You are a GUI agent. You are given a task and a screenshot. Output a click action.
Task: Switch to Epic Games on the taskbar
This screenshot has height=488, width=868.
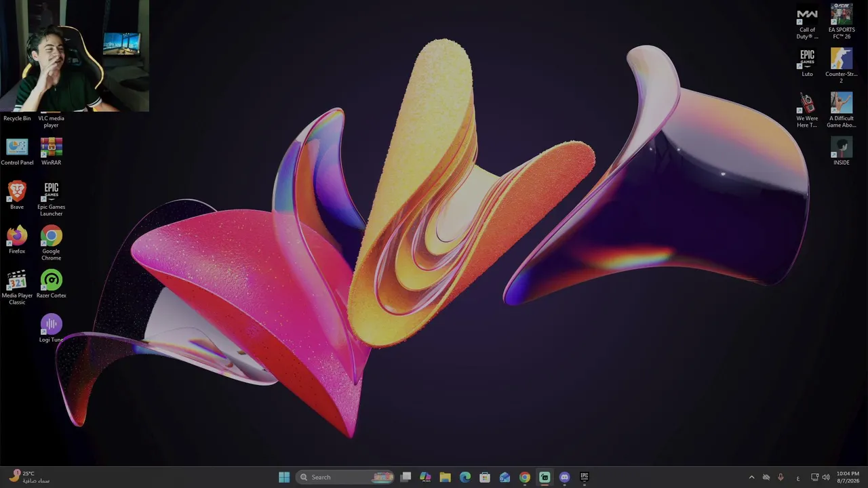click(x=585, y=477)
